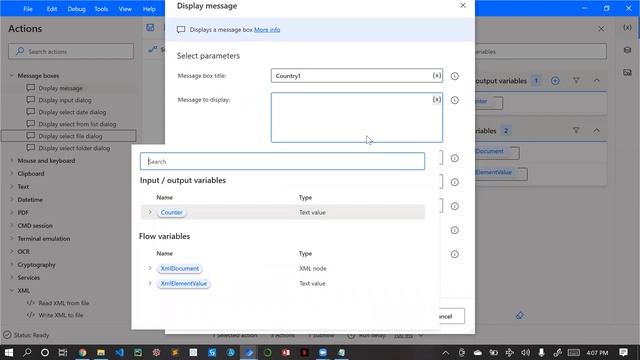
Task: Open the Debug menu
Action: click(76, 9)
